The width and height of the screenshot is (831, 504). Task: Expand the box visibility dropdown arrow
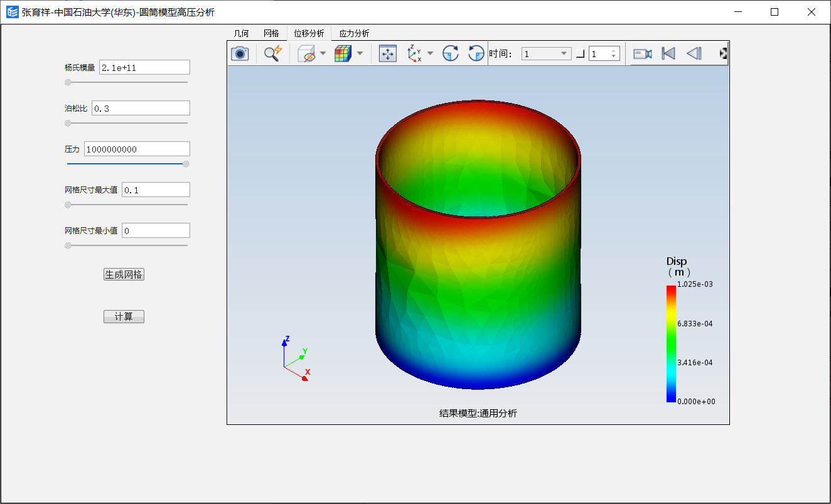coord(323,54)
